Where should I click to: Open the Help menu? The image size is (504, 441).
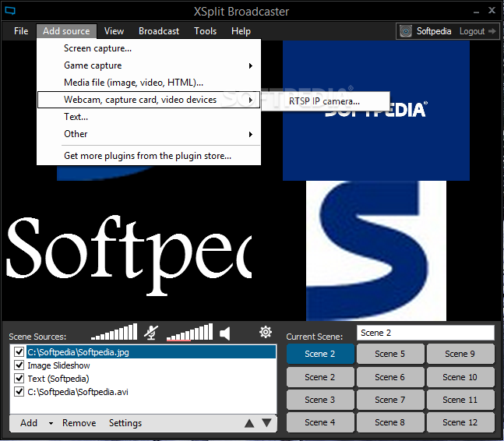241,31
